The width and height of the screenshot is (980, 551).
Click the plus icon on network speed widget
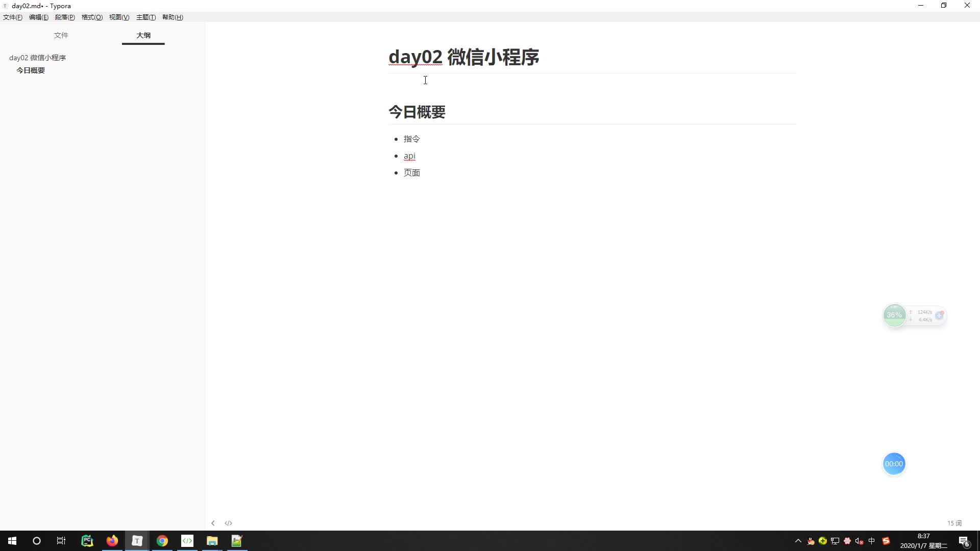(939, 315)
